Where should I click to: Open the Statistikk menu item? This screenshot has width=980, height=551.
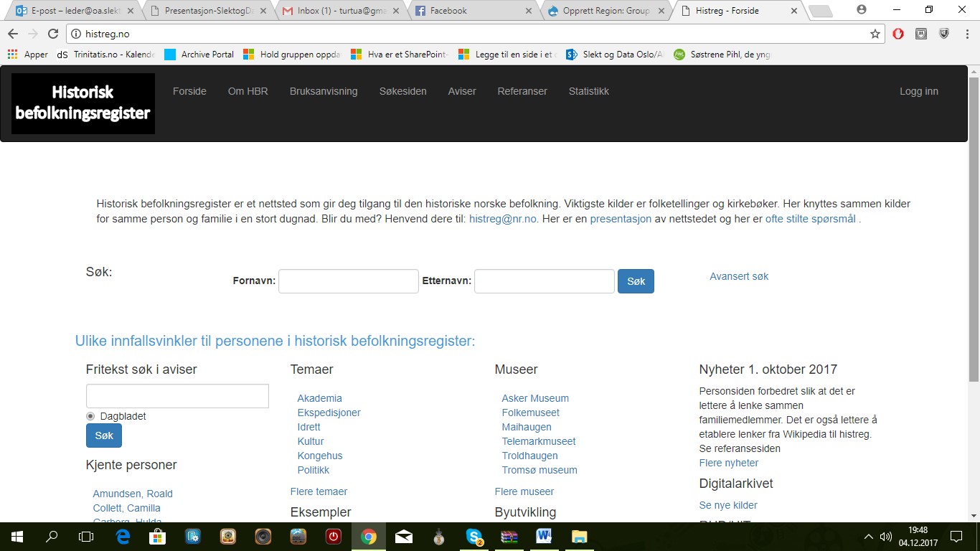point(588,91)
